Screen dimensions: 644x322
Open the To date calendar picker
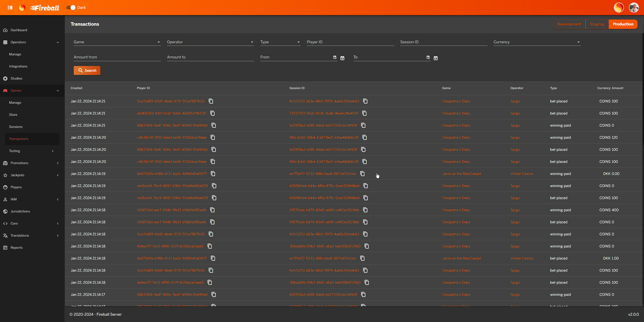coord(428,57)
